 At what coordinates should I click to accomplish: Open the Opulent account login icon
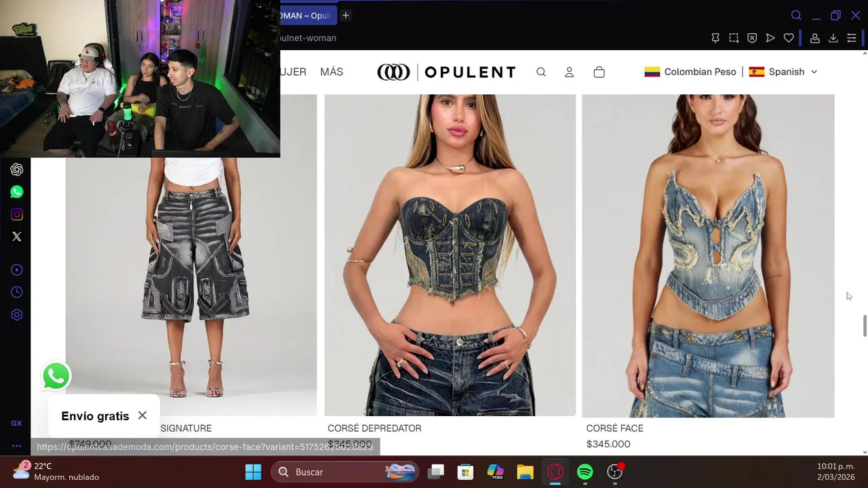tap(570, 72)
